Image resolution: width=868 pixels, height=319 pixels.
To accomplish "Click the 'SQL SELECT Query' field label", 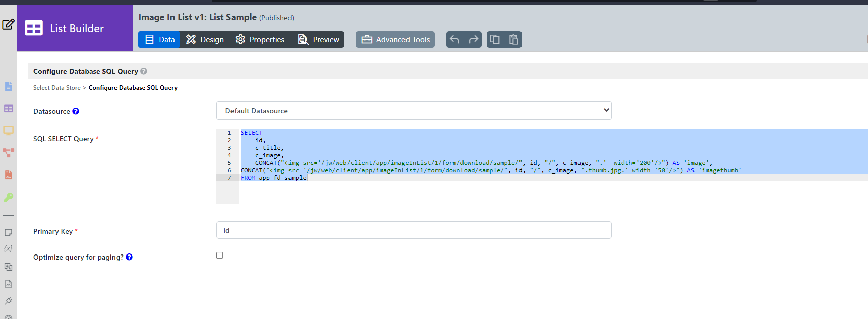I will 64,139.
